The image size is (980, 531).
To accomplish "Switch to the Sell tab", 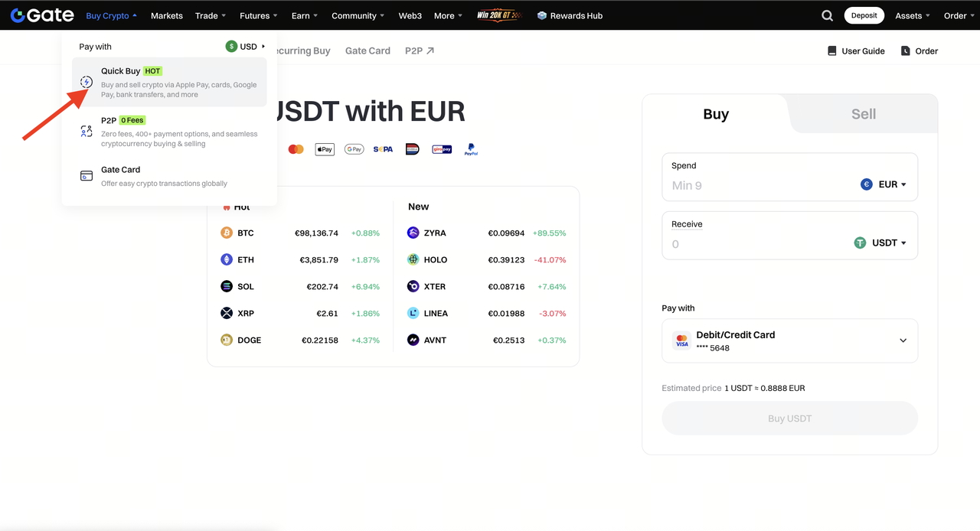I will coord(863,114).
